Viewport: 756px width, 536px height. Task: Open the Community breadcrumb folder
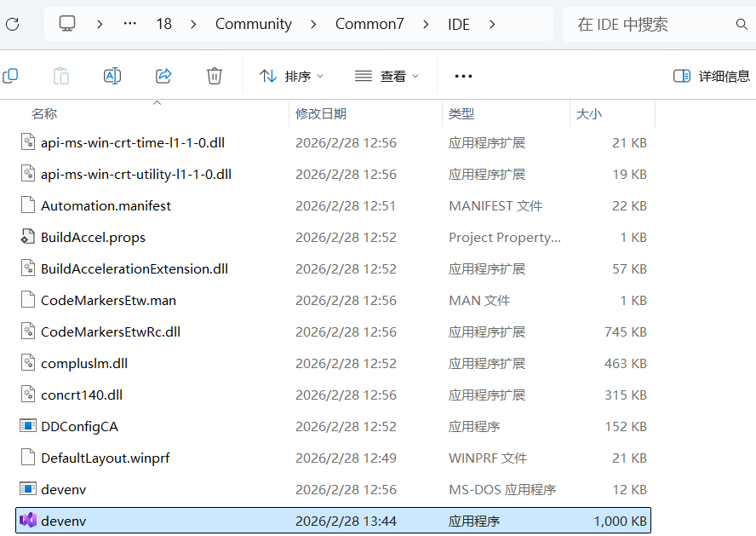pos(253,24)
